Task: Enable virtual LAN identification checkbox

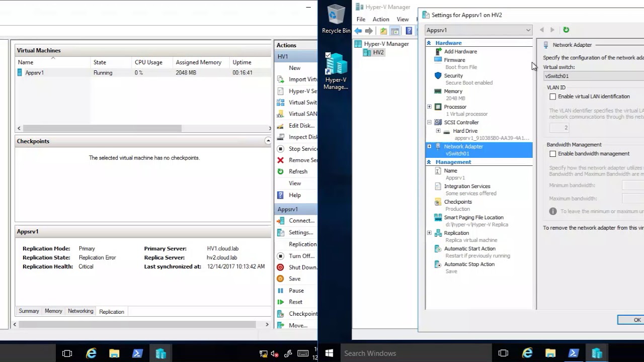Action: click(553, 97)
